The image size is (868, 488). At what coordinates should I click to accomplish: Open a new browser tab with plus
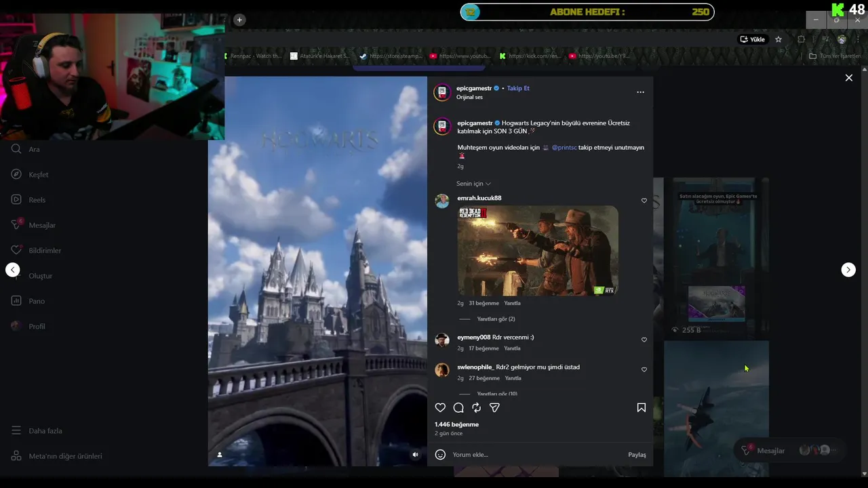tap(239, 20)
